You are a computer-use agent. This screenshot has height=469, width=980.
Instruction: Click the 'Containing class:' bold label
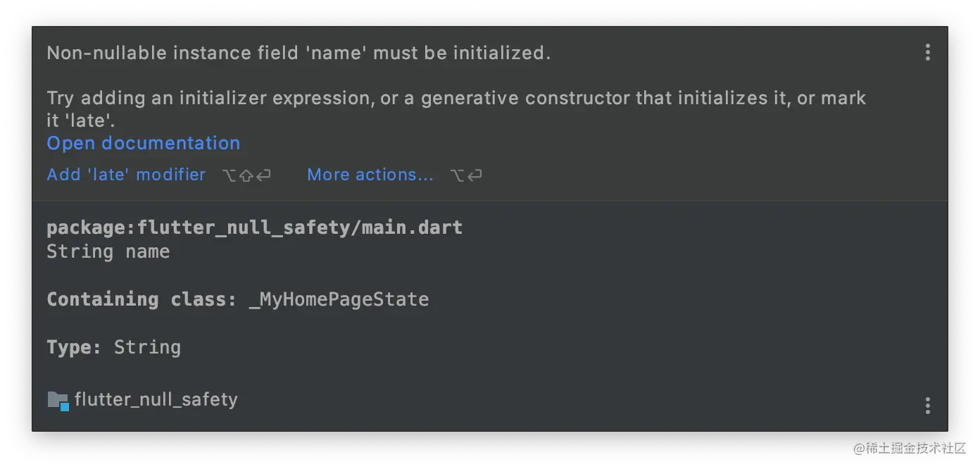142,299
